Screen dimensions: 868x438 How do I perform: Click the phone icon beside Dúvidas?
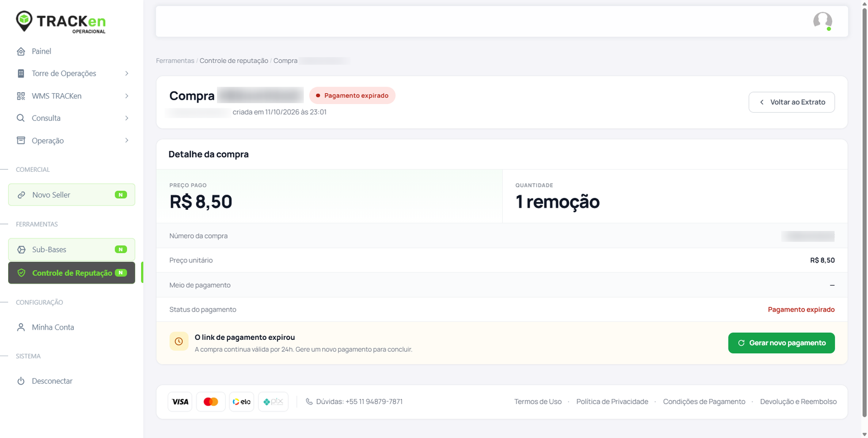(x=309, y=402)
